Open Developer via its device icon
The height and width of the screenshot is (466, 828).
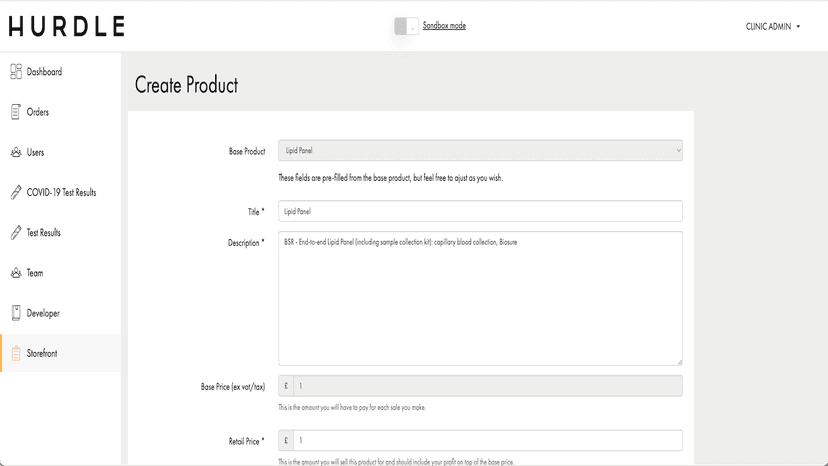16,313
